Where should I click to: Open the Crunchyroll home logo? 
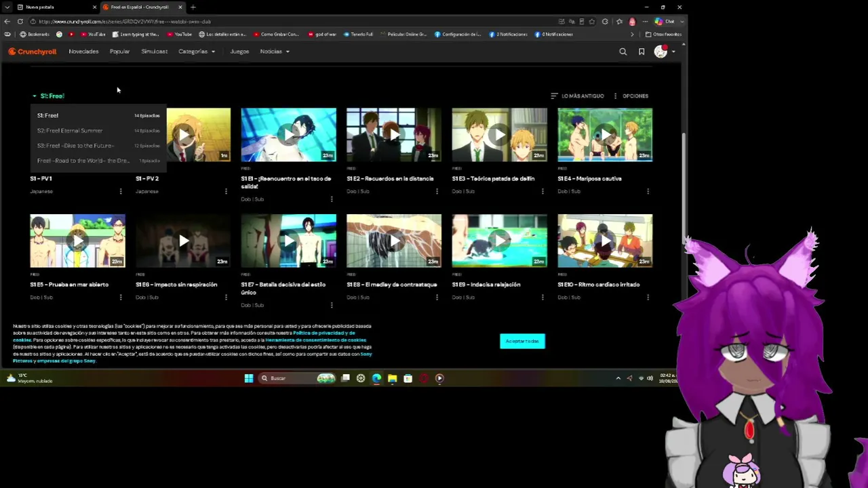point(33,52)
